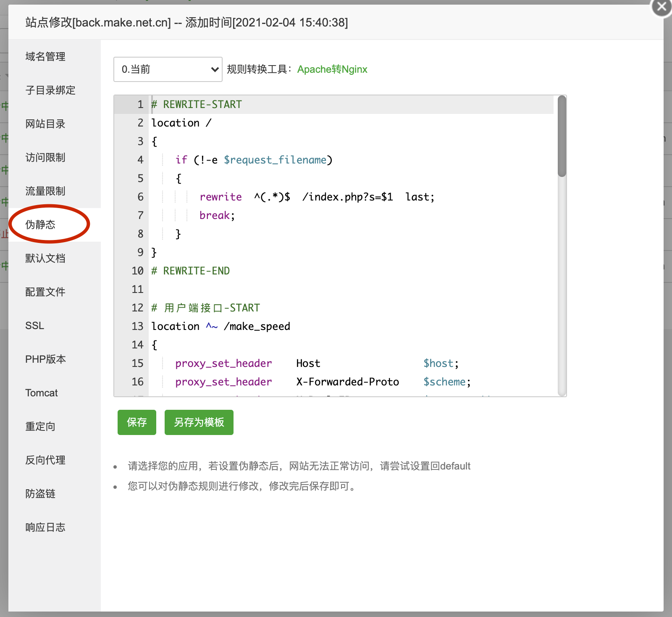The height and width of the screenshot is (617, 672).
Task: Click the location / line in editor
Action: pos(181,123)
